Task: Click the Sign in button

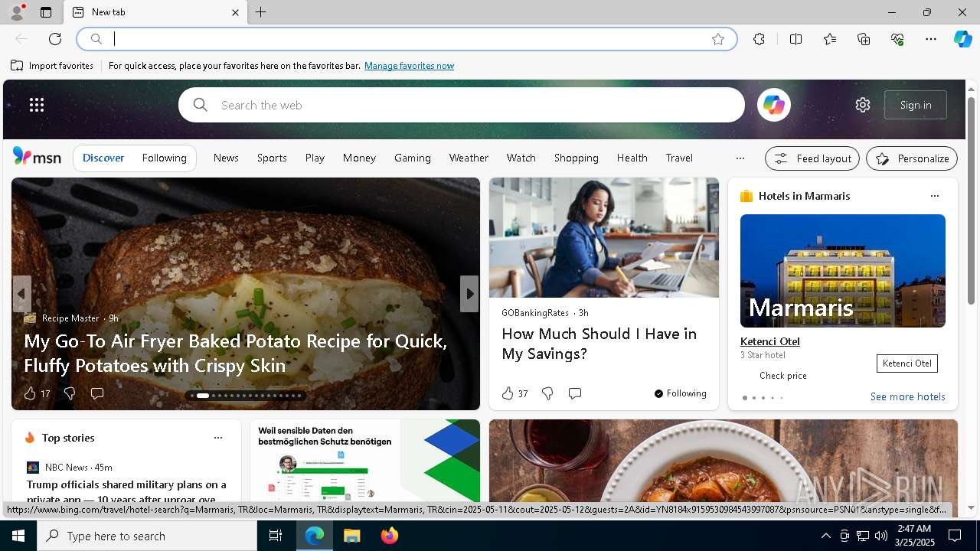Action: click(916, 105)
